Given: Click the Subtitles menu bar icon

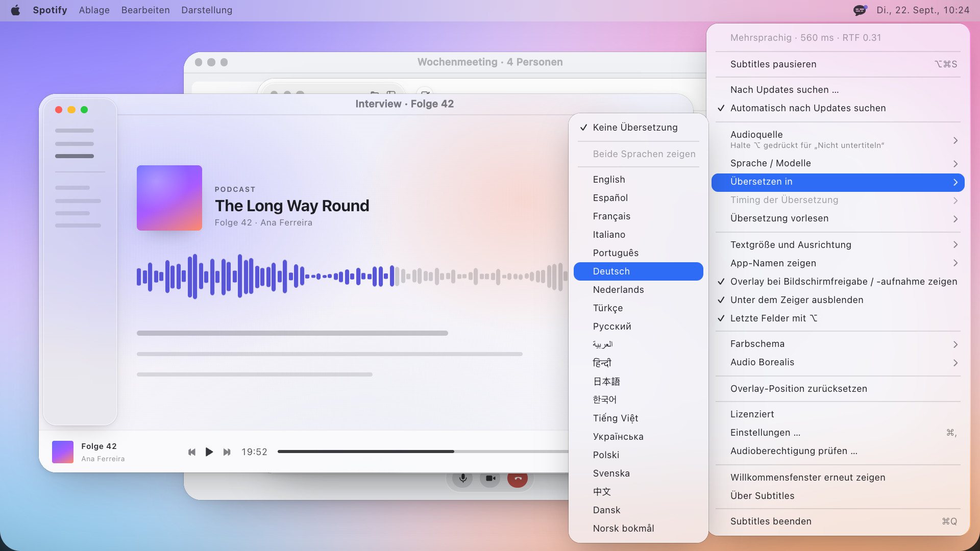Looking at the screenshot, I should tap(860, 10).
